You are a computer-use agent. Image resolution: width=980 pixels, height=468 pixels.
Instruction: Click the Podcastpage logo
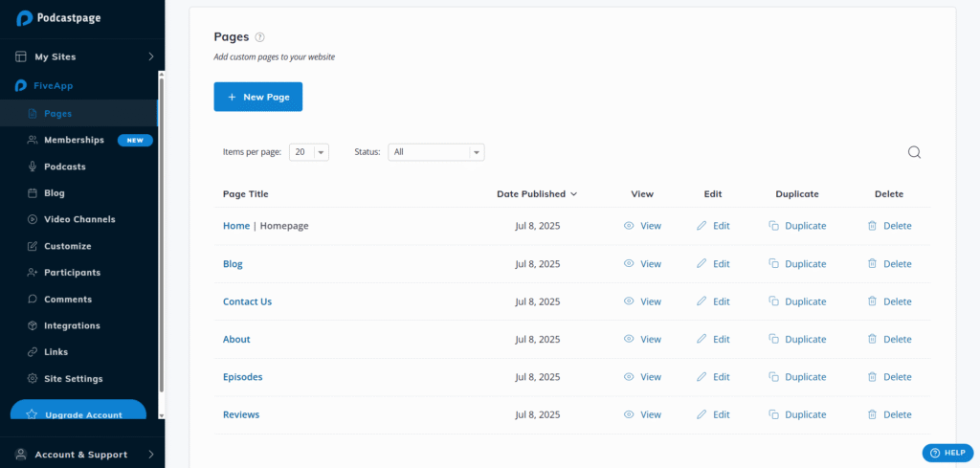pos(58,18)
